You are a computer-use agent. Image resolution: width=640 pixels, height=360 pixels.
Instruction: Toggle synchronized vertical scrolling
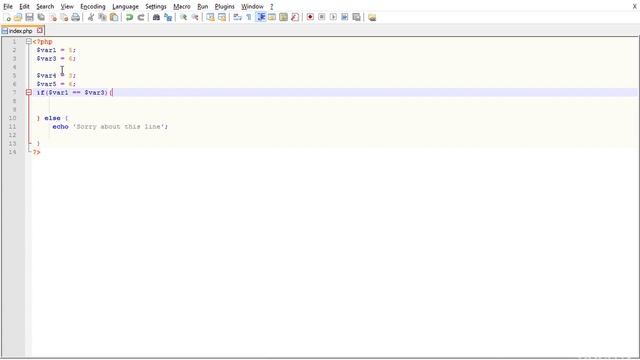point(210,17)
